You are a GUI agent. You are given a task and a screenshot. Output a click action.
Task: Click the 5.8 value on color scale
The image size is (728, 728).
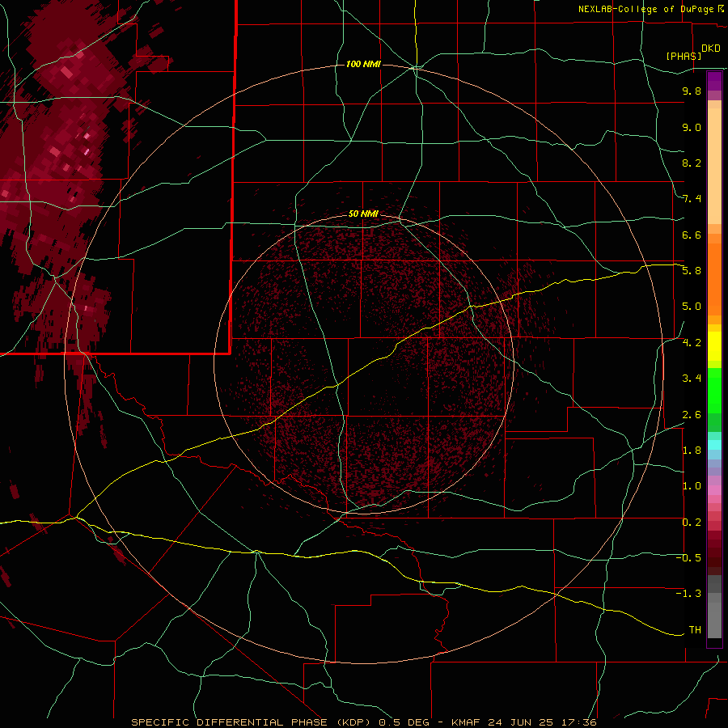[692, 270]
